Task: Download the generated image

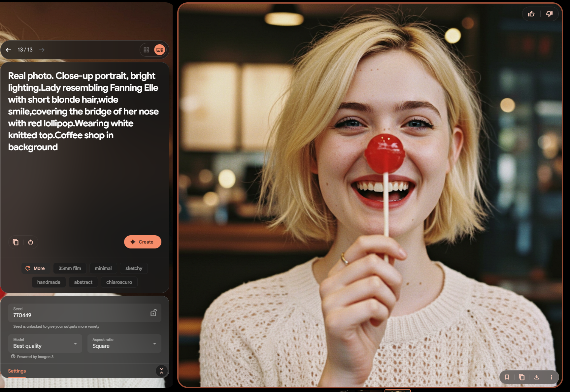Action: tap(537, 377)
